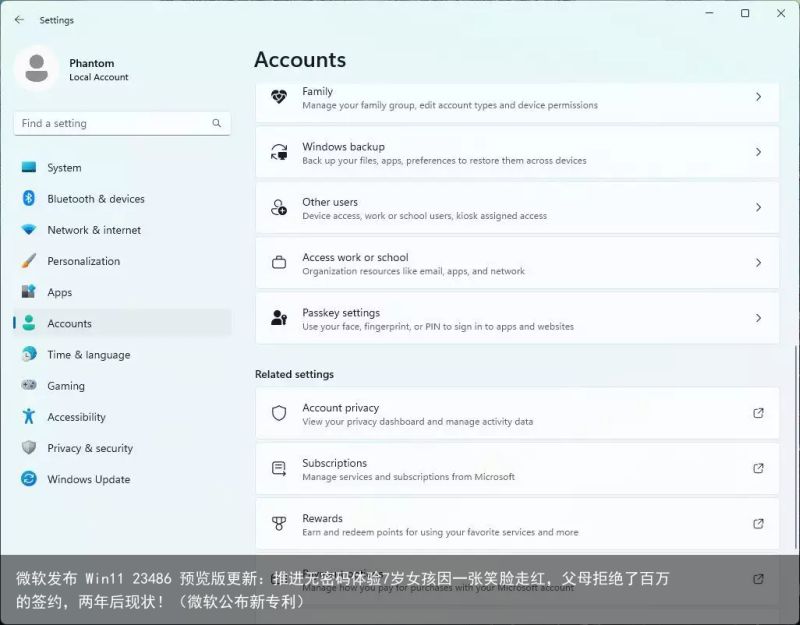Open Windows backup settings
The height and width of the screenshot is (625, 800).
[517, 152]
